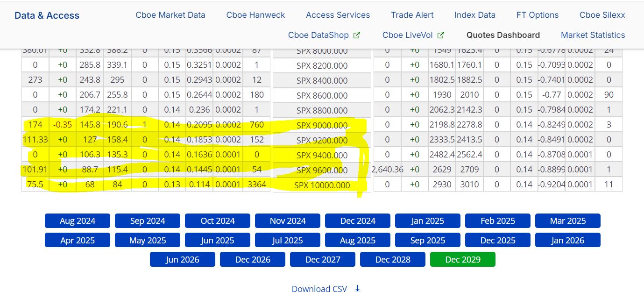The image size is (644, 292).
Task: Click the 273 last price cell
Action: point(35,80)
